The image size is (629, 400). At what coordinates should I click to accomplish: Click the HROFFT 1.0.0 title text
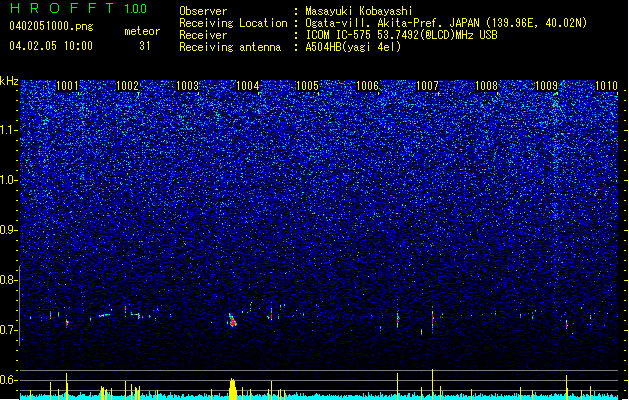(x=78, y=8)
